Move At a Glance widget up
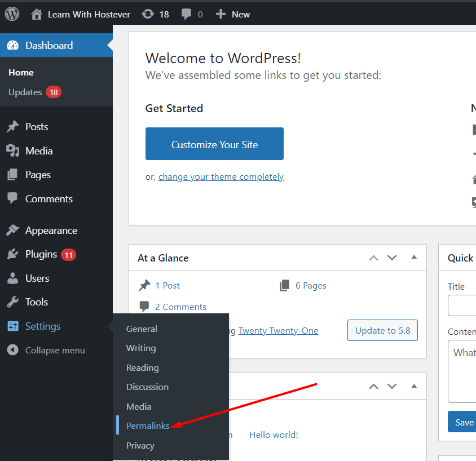 click(x=373, y=258)
